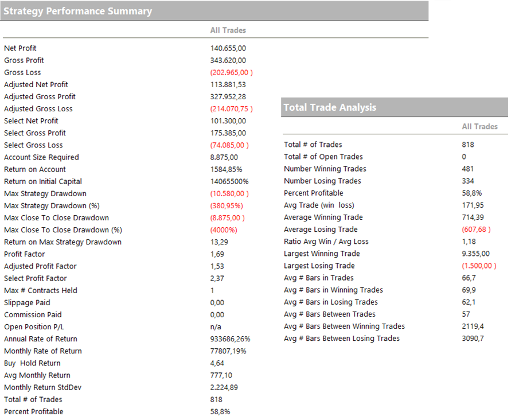
Task: Select the Annual Rate of Return value
Action: click(230, 339)
